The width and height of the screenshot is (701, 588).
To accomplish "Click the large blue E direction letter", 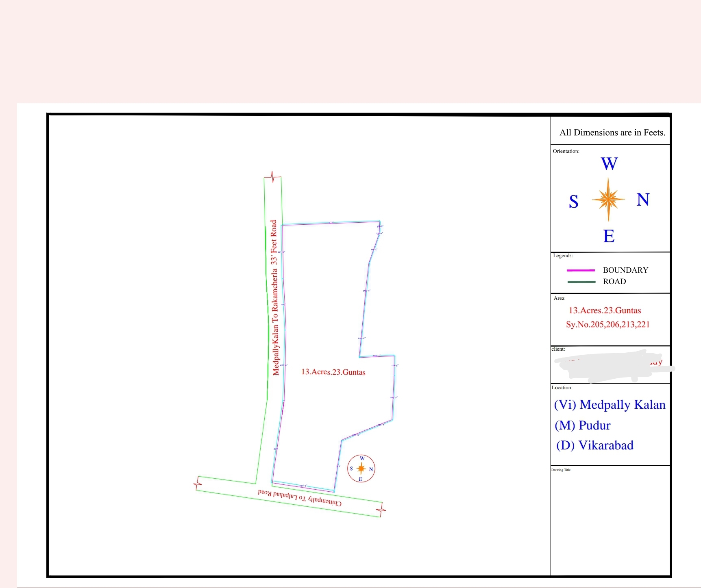I will coord(609,236).
